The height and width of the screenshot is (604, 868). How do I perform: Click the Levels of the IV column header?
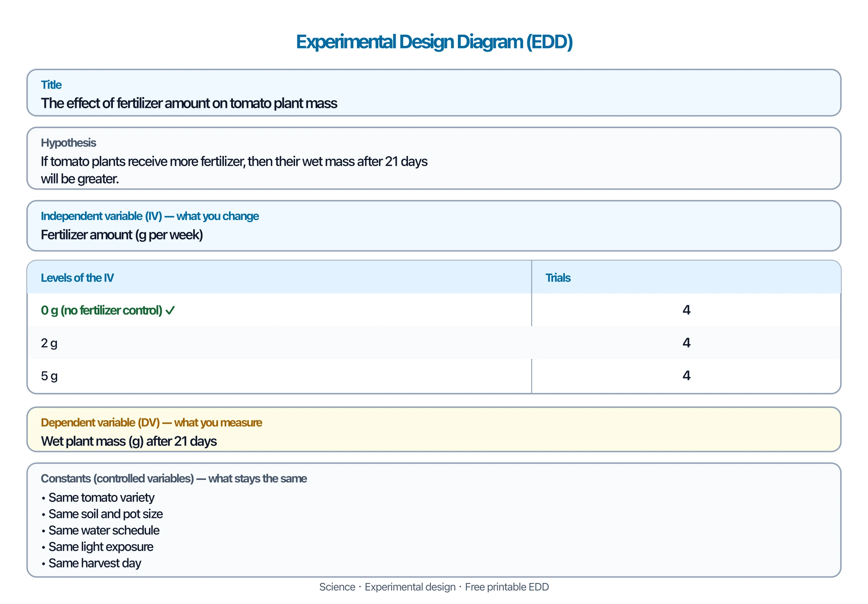77,278
